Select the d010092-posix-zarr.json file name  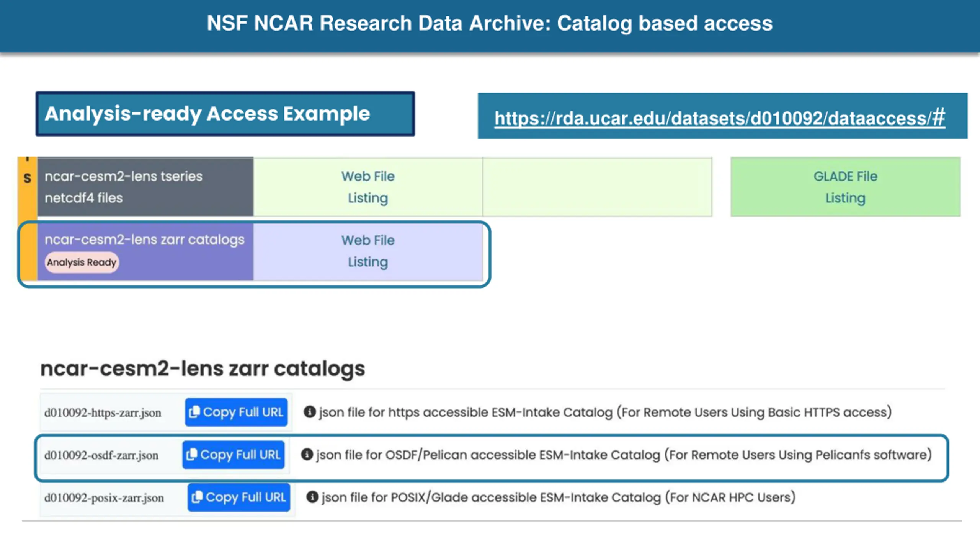[x=104, y=498]
